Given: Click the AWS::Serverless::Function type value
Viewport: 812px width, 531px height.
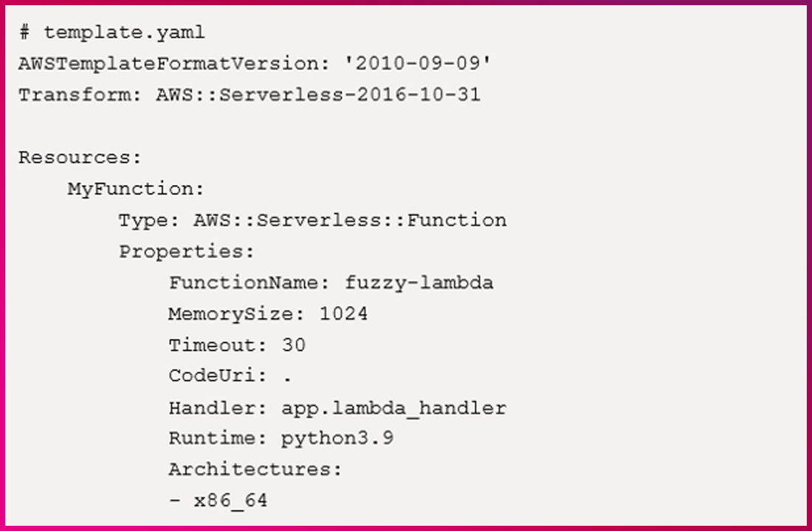Looking at the screenshot, I should (x=350, y=220).
